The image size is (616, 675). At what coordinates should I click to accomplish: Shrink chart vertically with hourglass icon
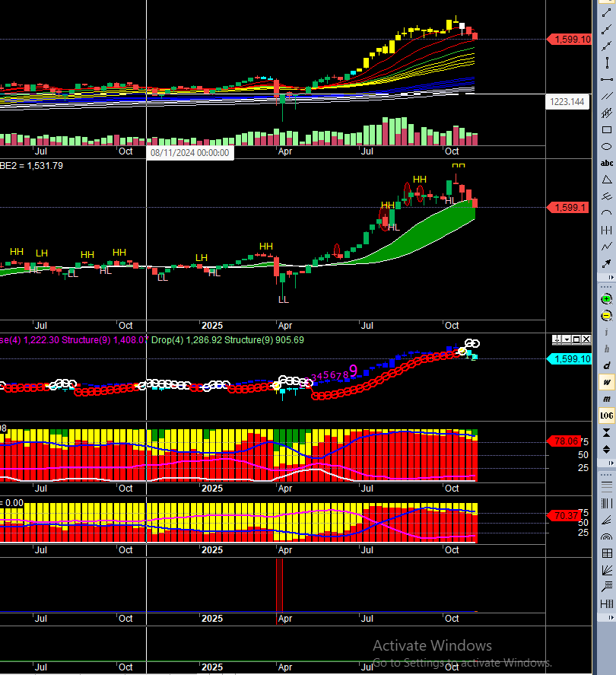607,433
